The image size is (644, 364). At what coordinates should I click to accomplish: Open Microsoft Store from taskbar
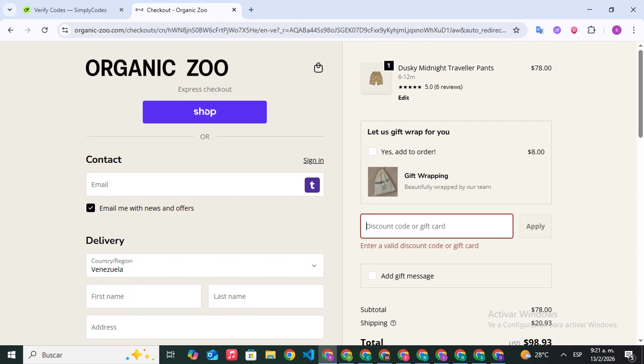point(251,355)
